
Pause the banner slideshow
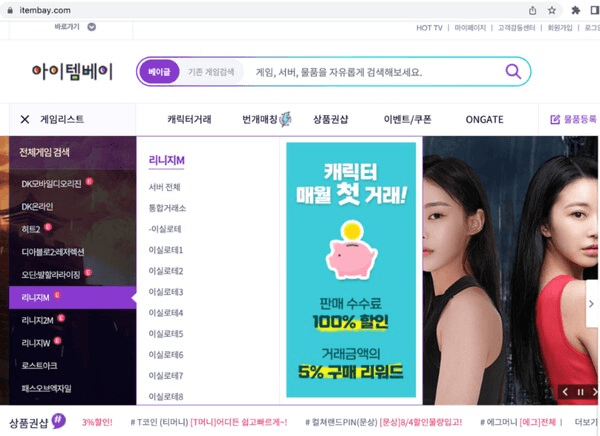tap(580, 392)
